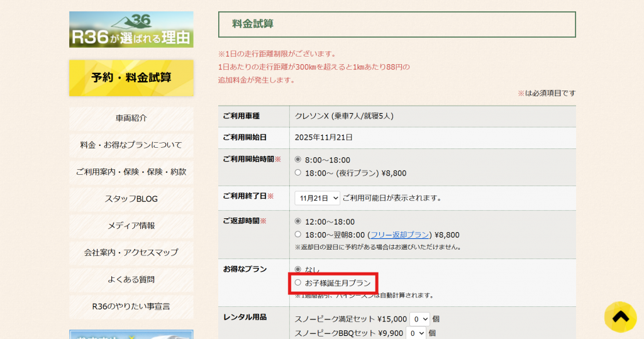Open ご利用案内・保険・保険・約款 menu item
644x339 pixels.
pos(131,172)
